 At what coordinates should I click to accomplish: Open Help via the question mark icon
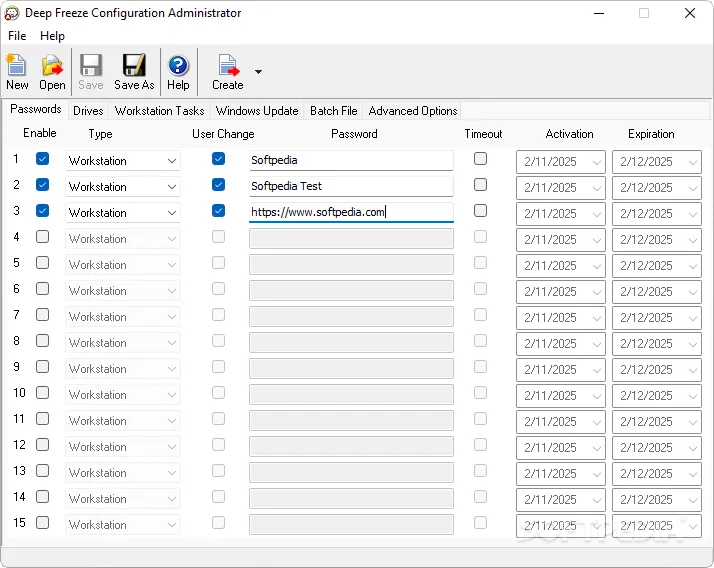(x=178, y=72)
